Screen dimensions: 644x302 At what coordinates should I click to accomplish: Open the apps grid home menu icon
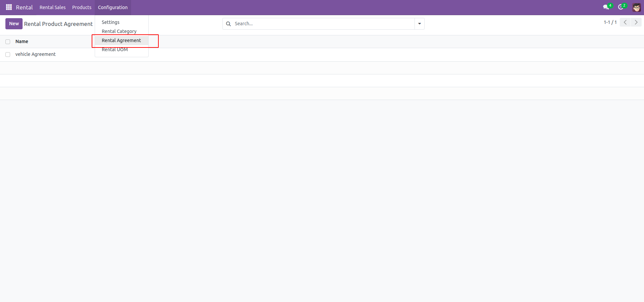tap(9, 7)
